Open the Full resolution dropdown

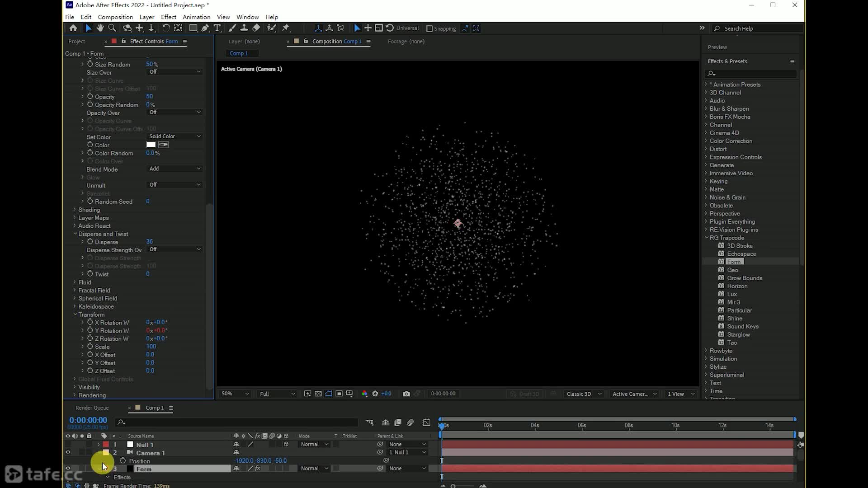(277, 394)
